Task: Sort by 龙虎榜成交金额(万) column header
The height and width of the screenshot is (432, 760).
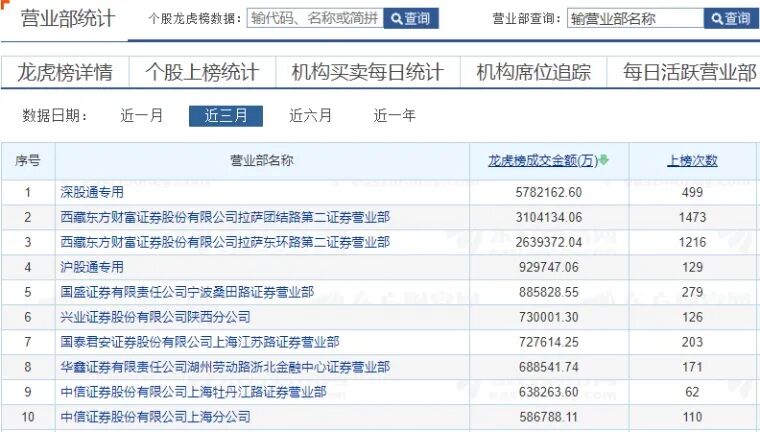Action: [x=543, y=160]
